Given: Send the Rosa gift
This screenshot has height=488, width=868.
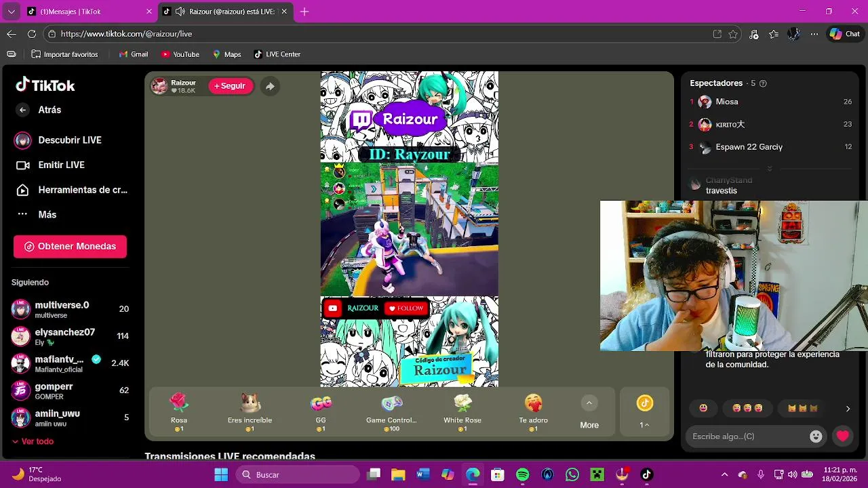Looking at the screenshot, I should (179, 411).
